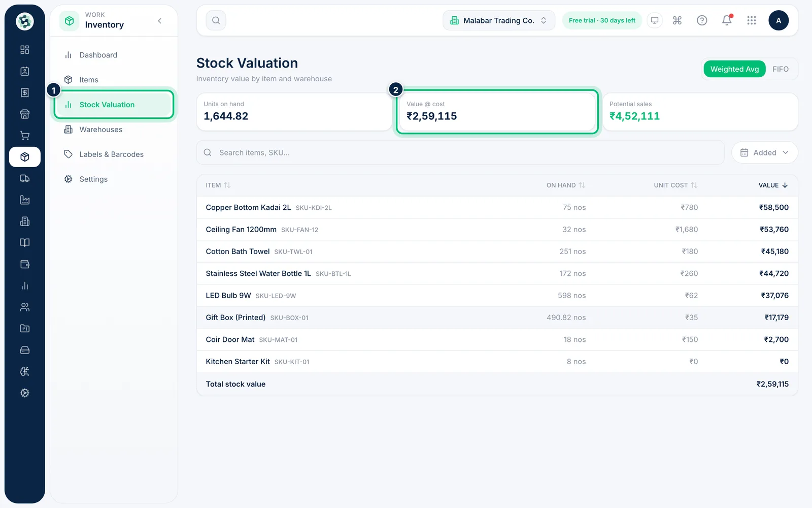The width and height of the screenshot is (812, 508).
Task: Open Items in Inventory menu
Action: 114,80
